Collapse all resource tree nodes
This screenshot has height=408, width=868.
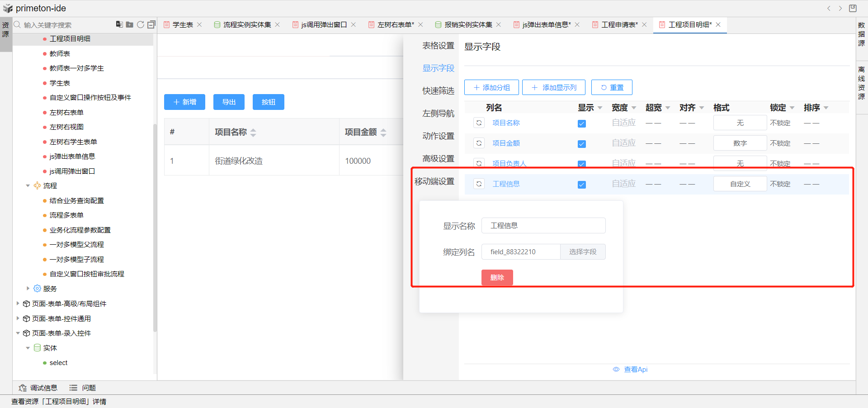pyautogui.click(x=151, y=24)
